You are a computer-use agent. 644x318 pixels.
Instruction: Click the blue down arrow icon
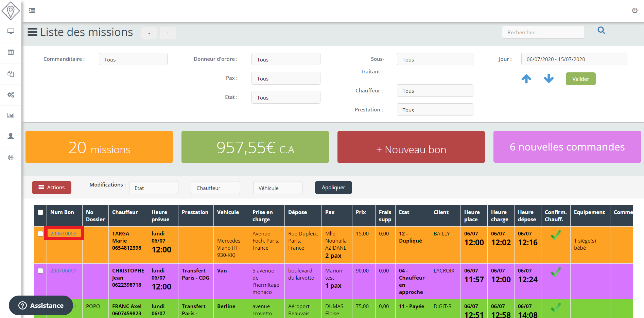tap(549, 79)
